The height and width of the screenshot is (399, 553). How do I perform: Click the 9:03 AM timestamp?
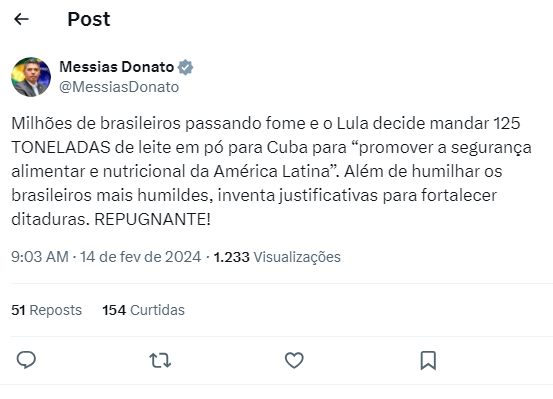[40, 257]
